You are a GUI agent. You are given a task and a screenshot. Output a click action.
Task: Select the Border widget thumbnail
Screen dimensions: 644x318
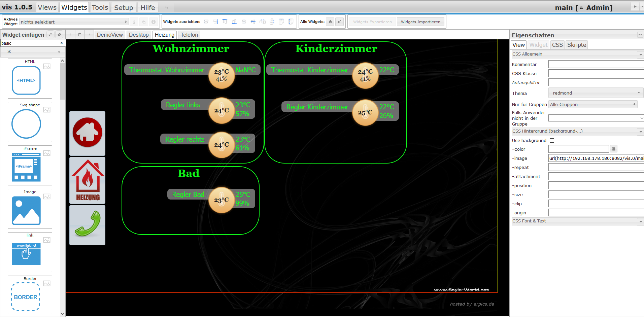pyautogui.click(x=30, y=295)
